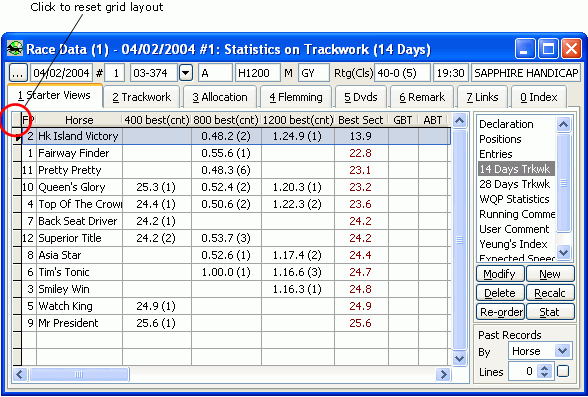The height and width of the screenshot is (397, 588).
Task: Click the 400 best(cnt) column header
Action: 157,120
